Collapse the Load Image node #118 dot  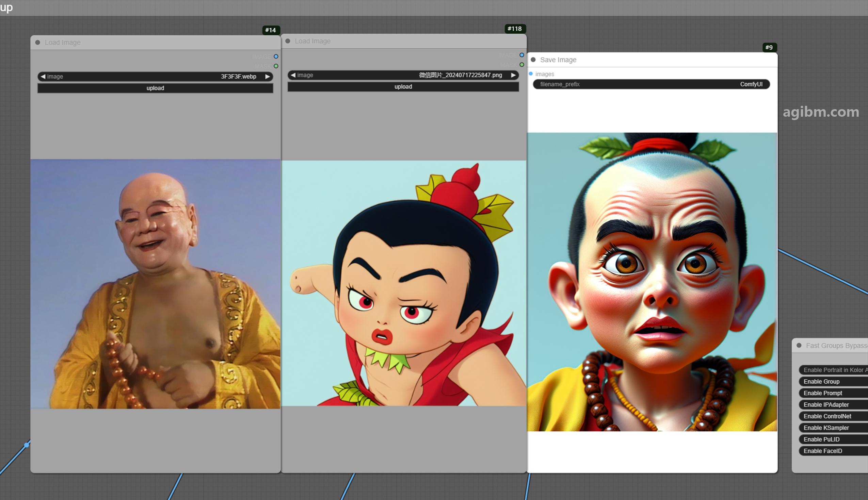[x=288, y=41]
